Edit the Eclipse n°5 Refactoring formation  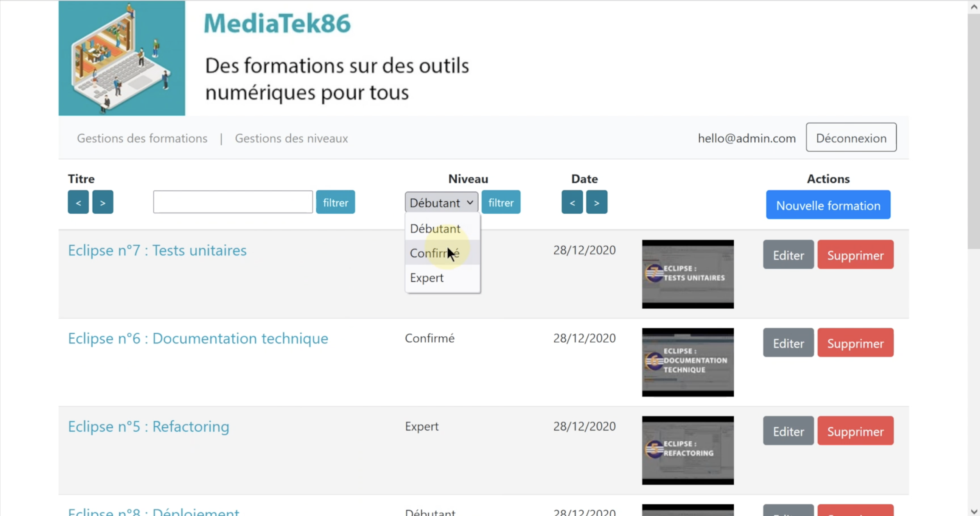click(x=788, y=431)
